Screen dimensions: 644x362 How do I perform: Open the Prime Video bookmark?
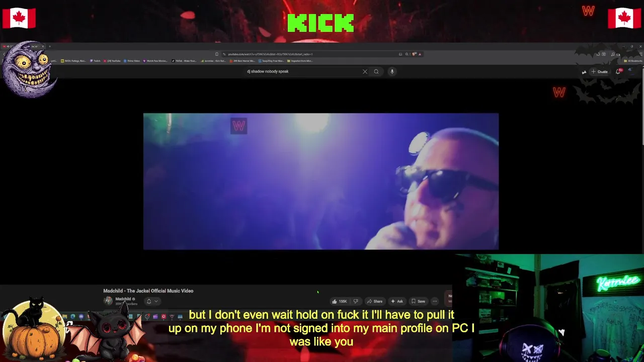(132, 61)
